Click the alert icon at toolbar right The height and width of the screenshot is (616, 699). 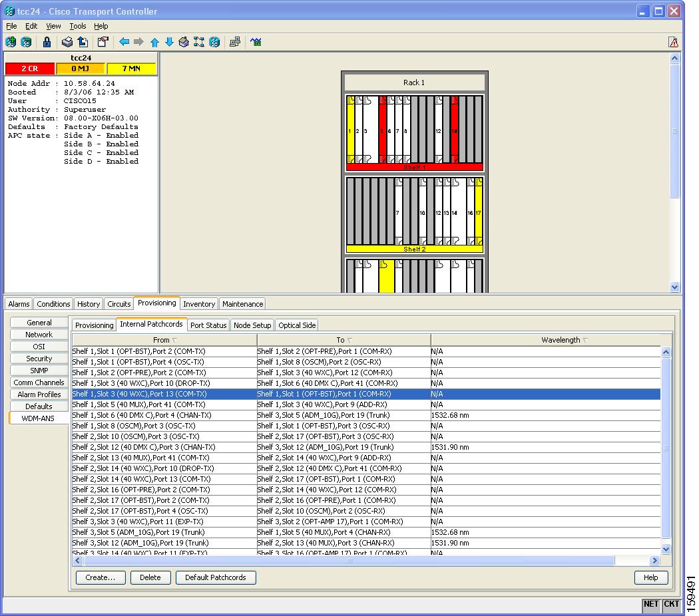tap(673, 42)
